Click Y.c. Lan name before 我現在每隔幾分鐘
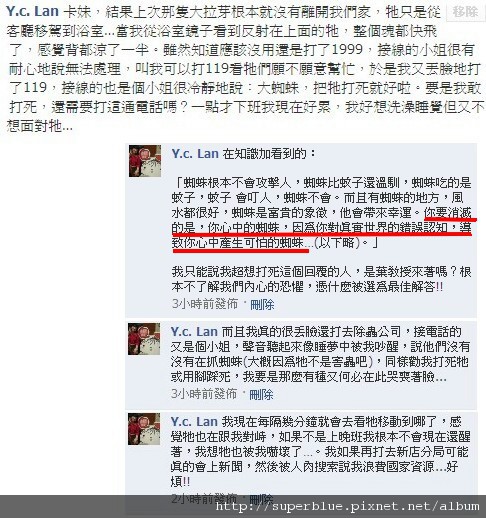The height and width of the screenshot is (518, 486). pyautogui.click(x=194, y=422)
